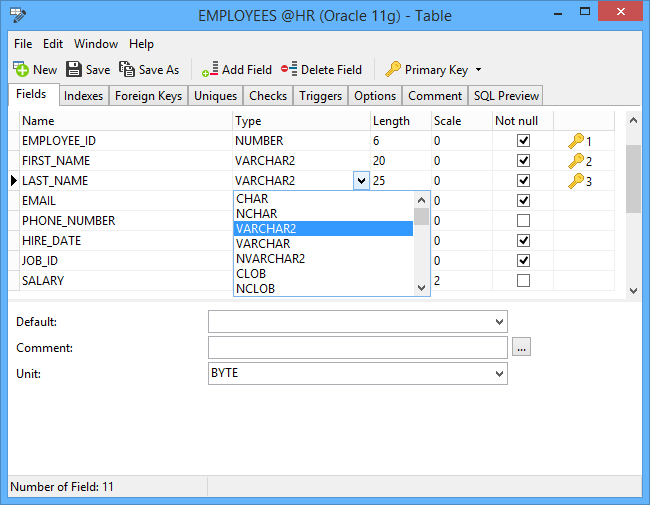The width and height of the screenshot is (650, 505).
Task: Click the current row arrow beside LAST_NAME
Action: (14, 181)
